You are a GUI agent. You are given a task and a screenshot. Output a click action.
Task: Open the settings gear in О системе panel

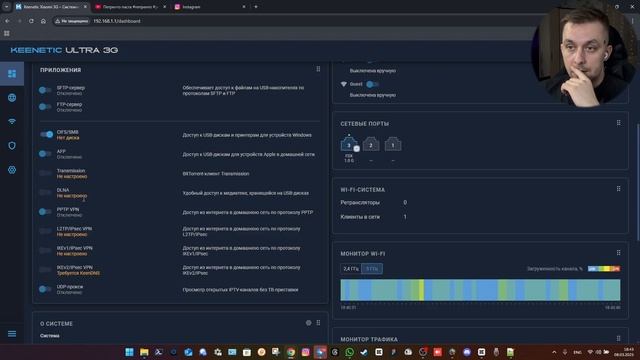(x=309, y=323)
